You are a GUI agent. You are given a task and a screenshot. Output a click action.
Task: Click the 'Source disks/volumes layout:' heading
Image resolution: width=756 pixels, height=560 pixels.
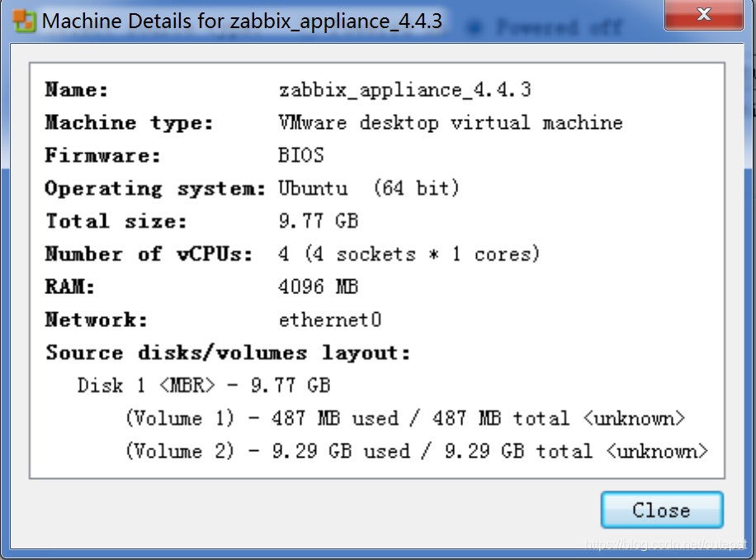(x=228, y=353)
